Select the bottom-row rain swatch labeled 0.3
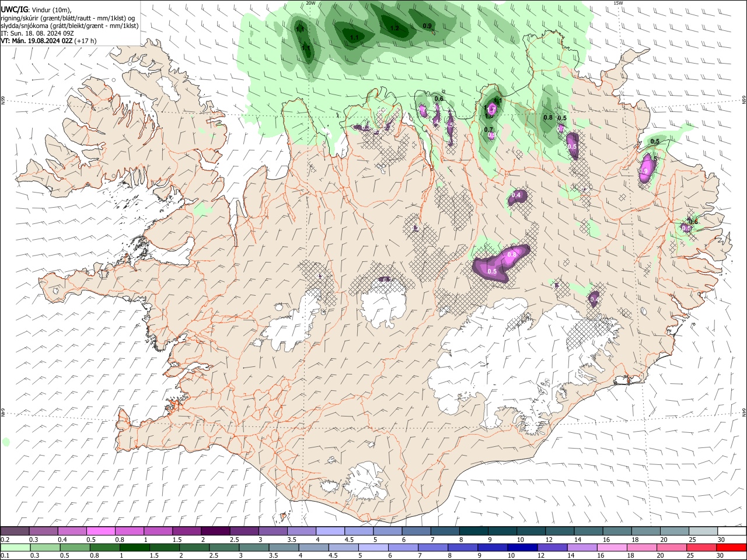 click(x=45, y=547)
